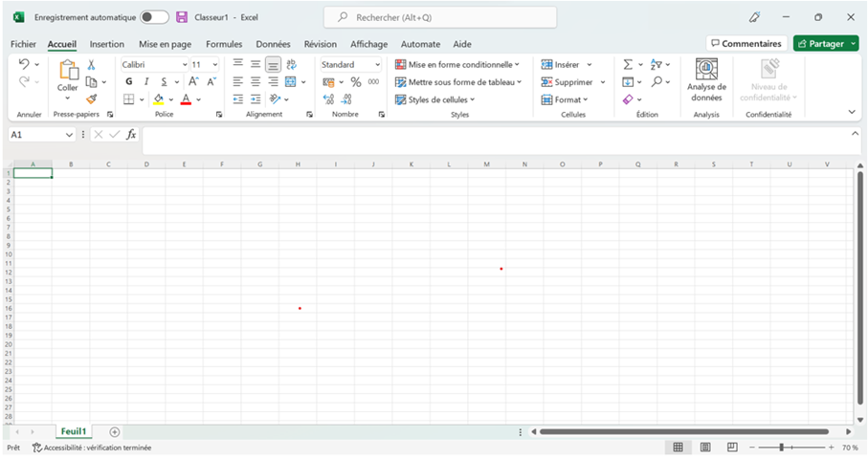This screenshot has width=868, height=459.
Task: Collapse the ribbon chevron
Action: (x=852, y=112)
